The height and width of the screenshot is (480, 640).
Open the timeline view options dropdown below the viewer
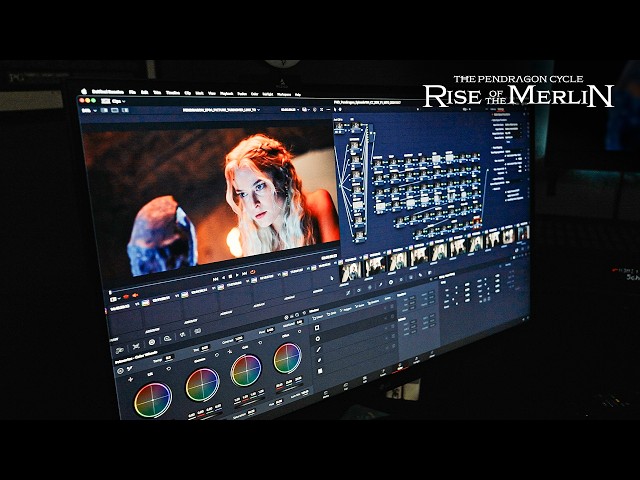pos(114,300)
